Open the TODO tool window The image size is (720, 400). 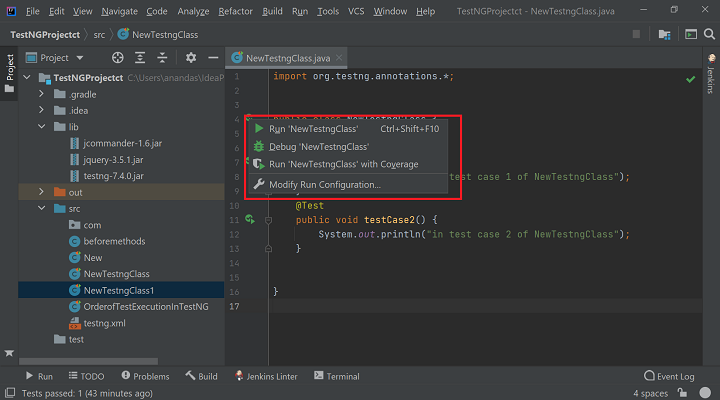pos(86,376)
